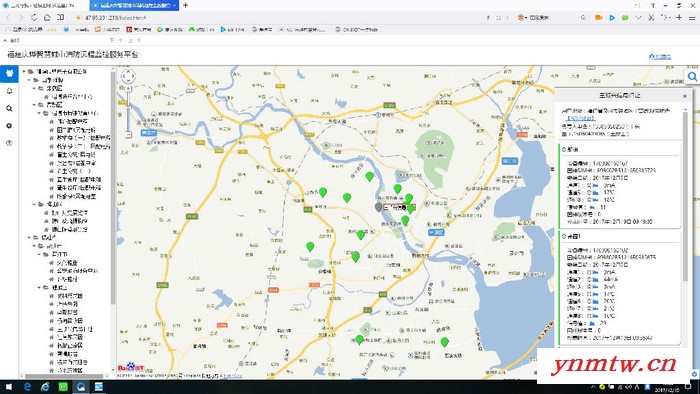Click the circular pan control on the map
Image resolution: width=700 pixels, height=394 pixels.
[128, 76]
